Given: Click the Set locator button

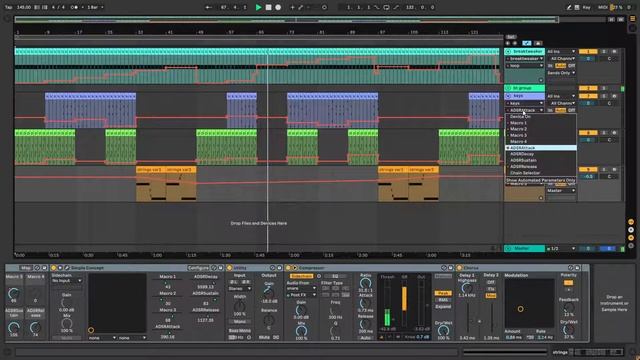Looking at the screenshot, I should [511, 37].
